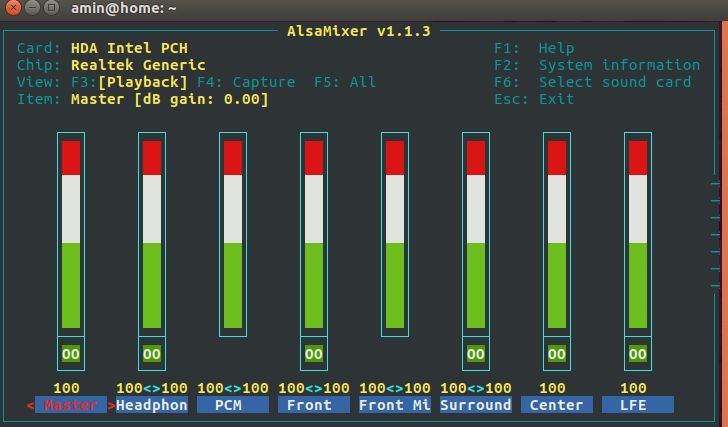Select the Front channel label
Screen dimensions: 728x427
point(314,405)
